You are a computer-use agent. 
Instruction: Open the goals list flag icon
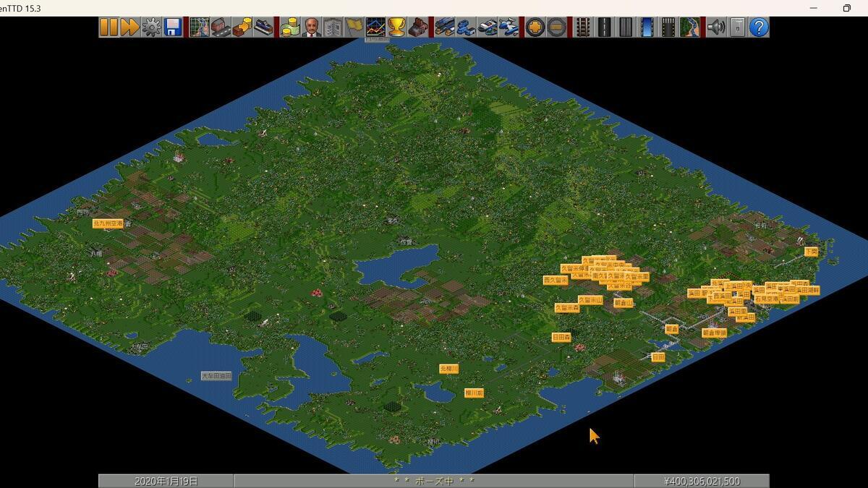354,27
